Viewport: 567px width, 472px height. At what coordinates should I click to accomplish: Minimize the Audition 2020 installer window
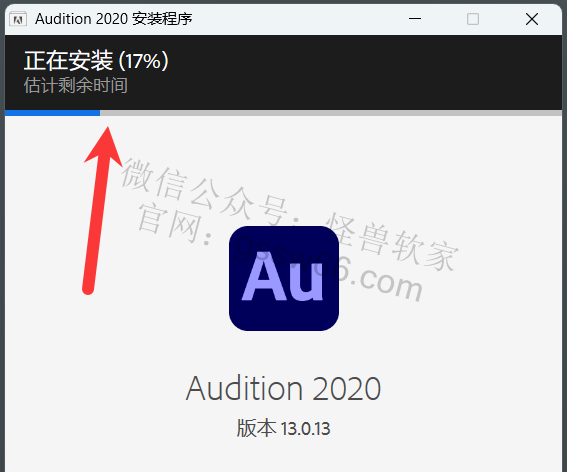[415, 19]
